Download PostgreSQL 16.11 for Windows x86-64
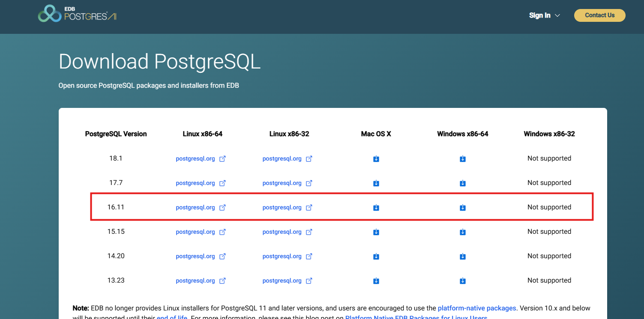 coord(463,208)
